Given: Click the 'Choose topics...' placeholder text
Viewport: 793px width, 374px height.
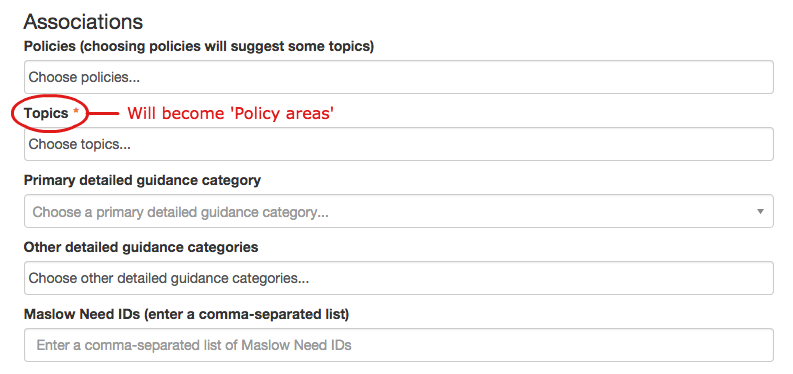Looking at the screenshot, I should 79,145.
